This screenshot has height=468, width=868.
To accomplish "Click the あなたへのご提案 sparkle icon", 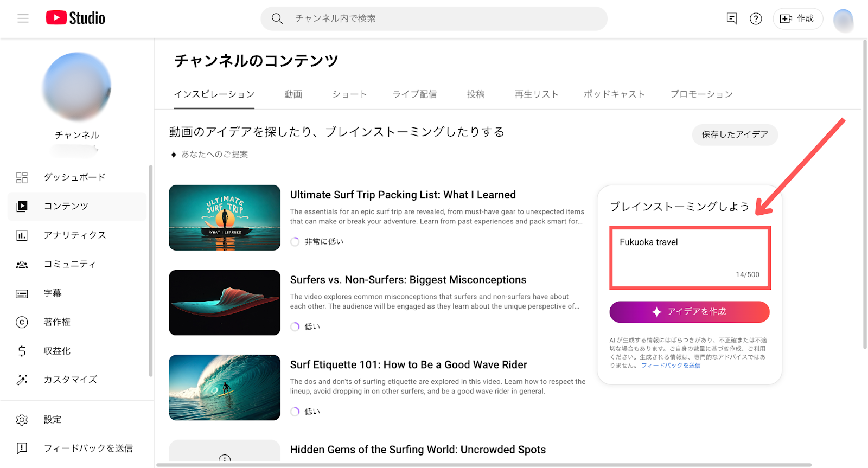I will [x=174, y=155].
